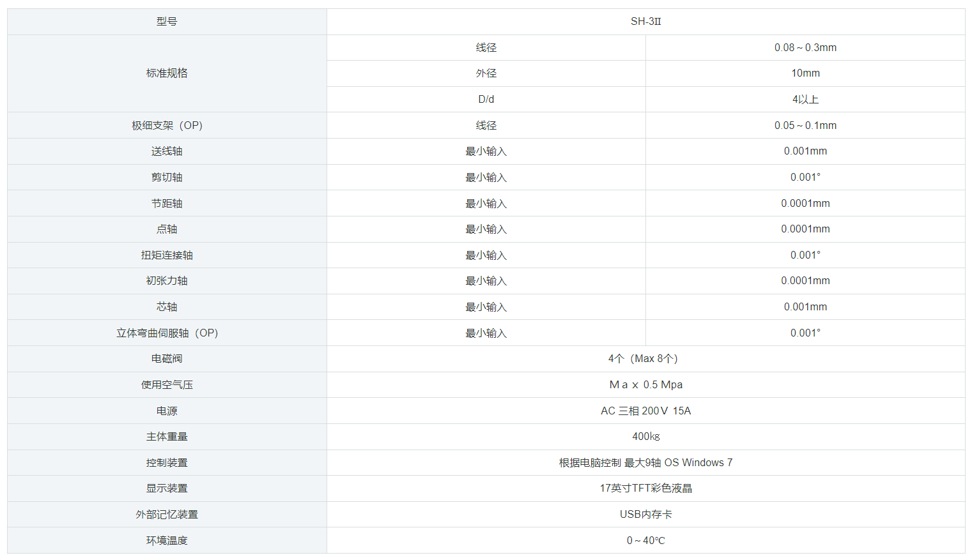Click 最小输入 in the 扭矩连接轴 row
The height and width of the screenshot is (560, 972).
click(x=486, y=255)
